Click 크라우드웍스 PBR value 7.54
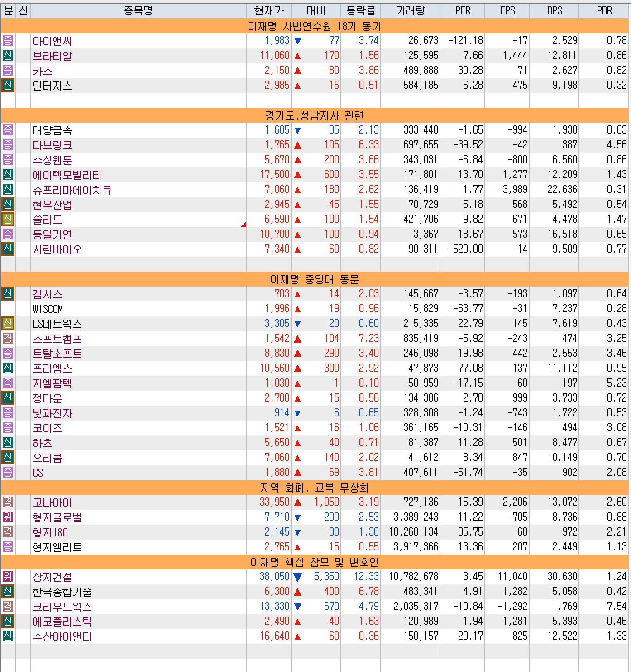Image resolution: width=631 pixels, height=672 pixels. (x=617, y=606)
